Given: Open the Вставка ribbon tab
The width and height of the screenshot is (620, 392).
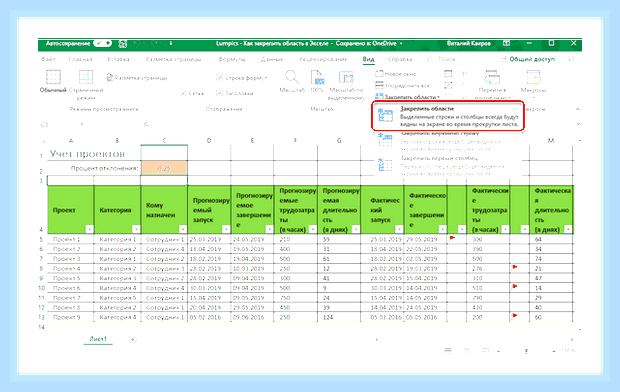Looking at the screenshot, I should 118,59.
